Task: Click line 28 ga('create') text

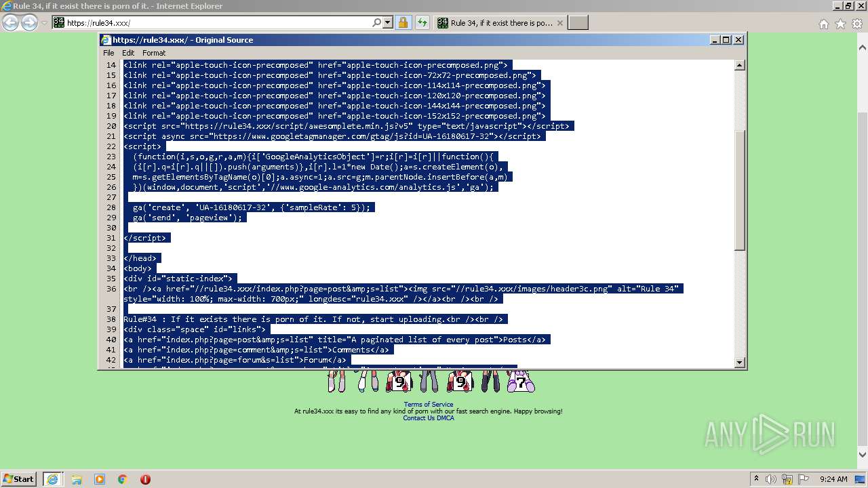Action: click(252, 207)
